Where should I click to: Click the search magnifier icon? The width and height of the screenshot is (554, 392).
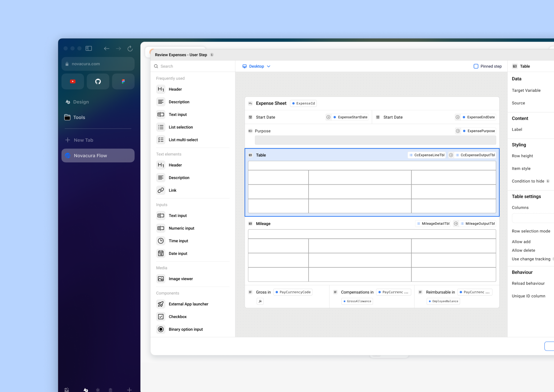[156, 66]
